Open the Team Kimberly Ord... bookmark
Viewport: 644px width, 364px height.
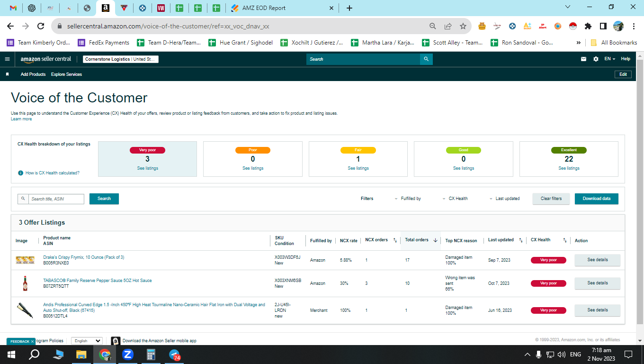[x=38, y=43]
